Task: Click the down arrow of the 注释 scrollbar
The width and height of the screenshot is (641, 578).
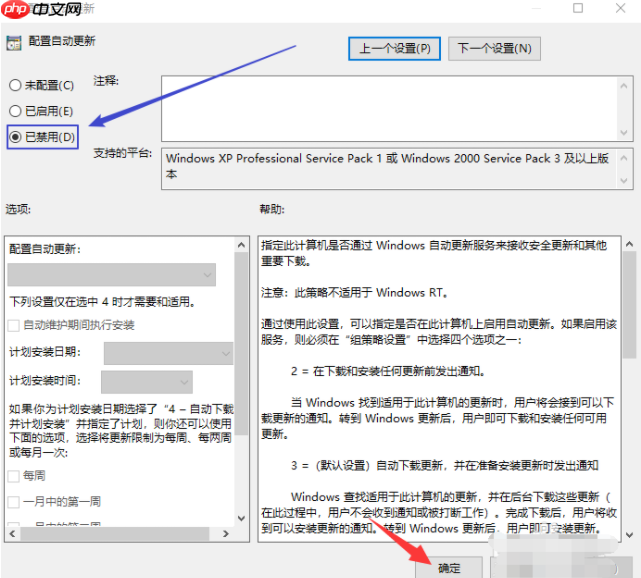Action: click(624, 132)
